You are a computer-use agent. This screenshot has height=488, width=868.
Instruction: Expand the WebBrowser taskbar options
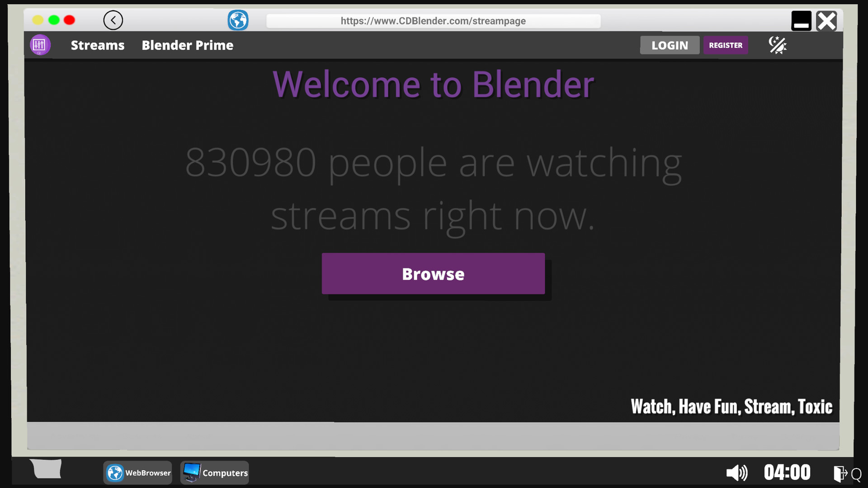tap(138, 472)
